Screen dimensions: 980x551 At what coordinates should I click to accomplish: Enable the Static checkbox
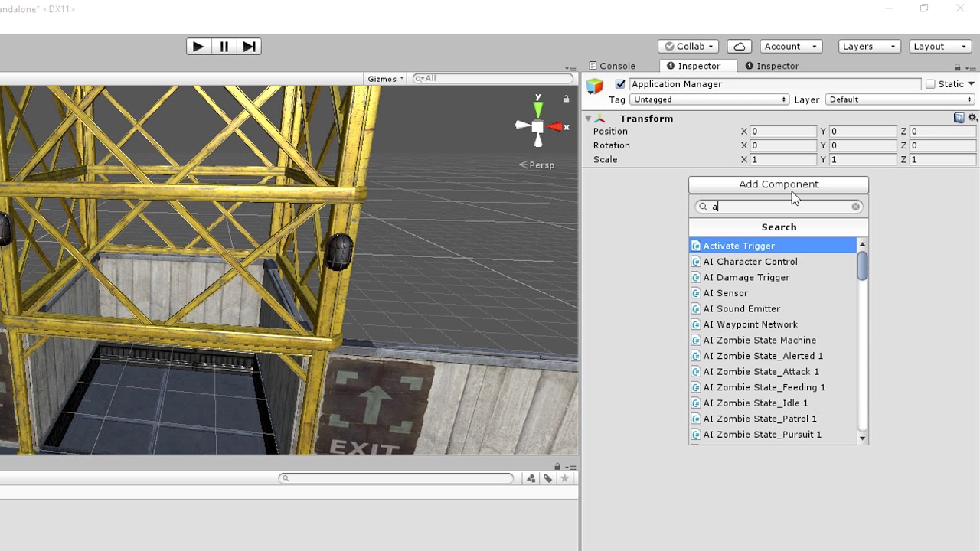pos(930,84)
